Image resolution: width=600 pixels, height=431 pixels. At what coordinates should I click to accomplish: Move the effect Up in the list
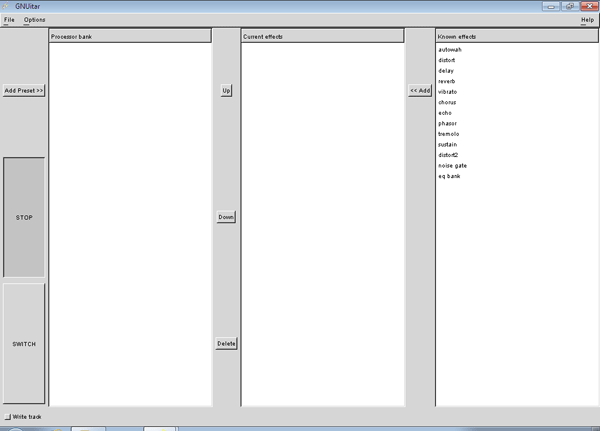tap(226, 90)
